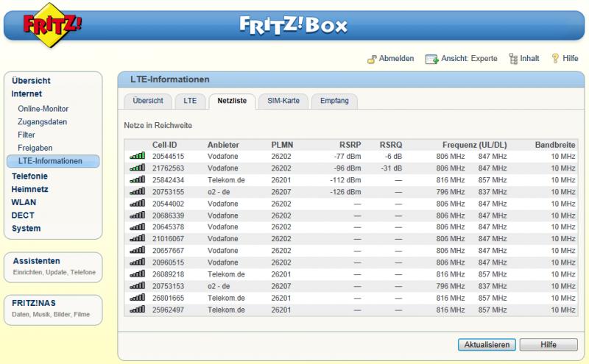
Task: Click the Ansicht: Experte view icon
Action: point(431,59)
